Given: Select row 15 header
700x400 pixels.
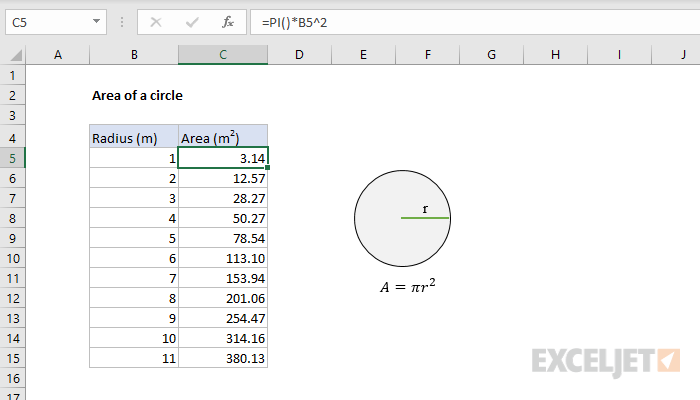Looking at the screenshot, I should point(12,358).
